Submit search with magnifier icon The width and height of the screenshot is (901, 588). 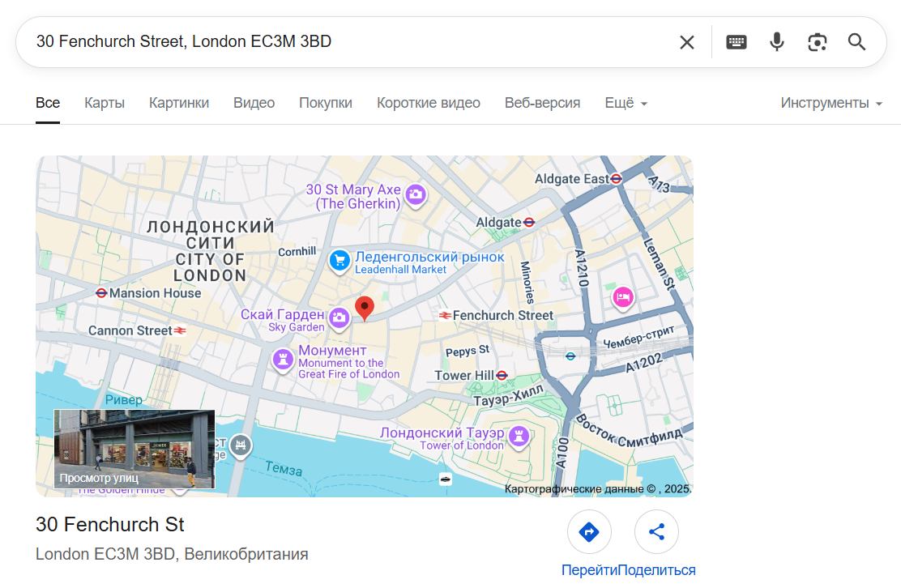coord(856,42)
